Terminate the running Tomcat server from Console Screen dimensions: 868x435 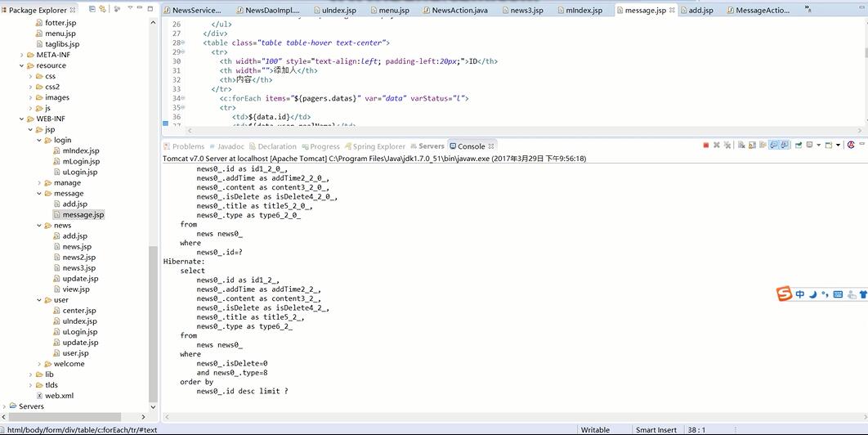tap(706, 146)
